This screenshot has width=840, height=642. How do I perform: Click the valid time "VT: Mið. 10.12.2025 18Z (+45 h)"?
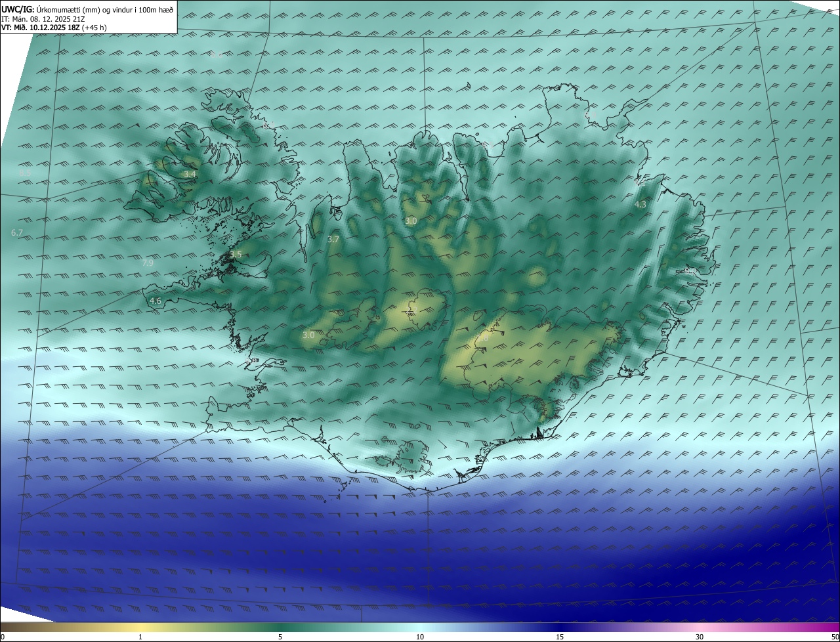pos(54,28)
